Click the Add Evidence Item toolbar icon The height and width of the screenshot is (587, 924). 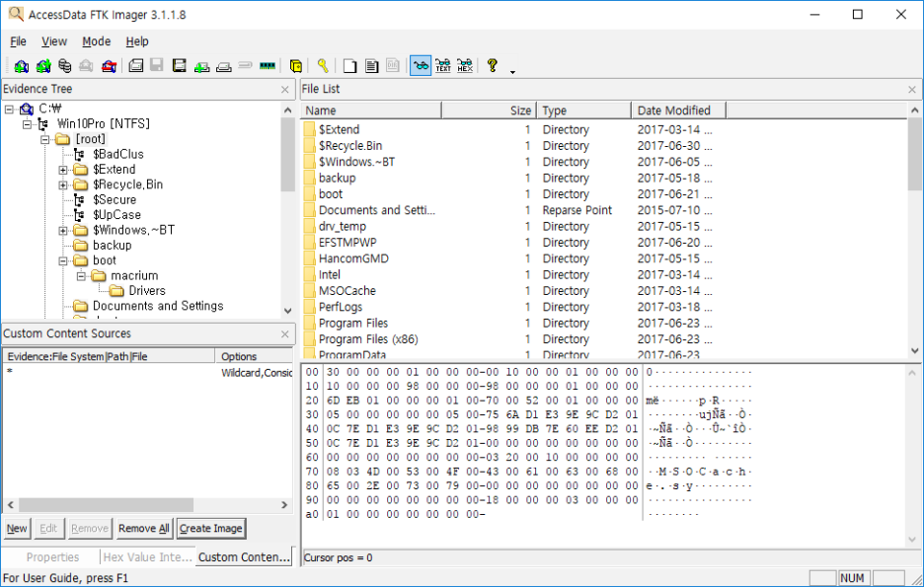tap(21, 65)
